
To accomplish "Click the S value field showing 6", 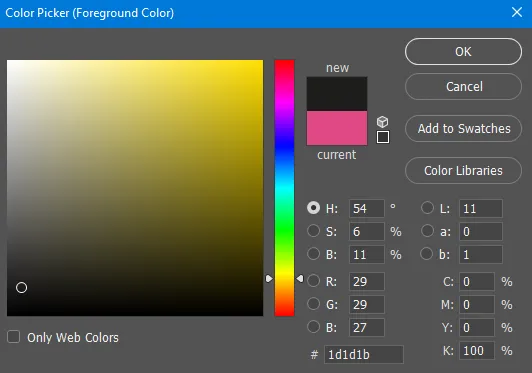I will coord(367,231).
